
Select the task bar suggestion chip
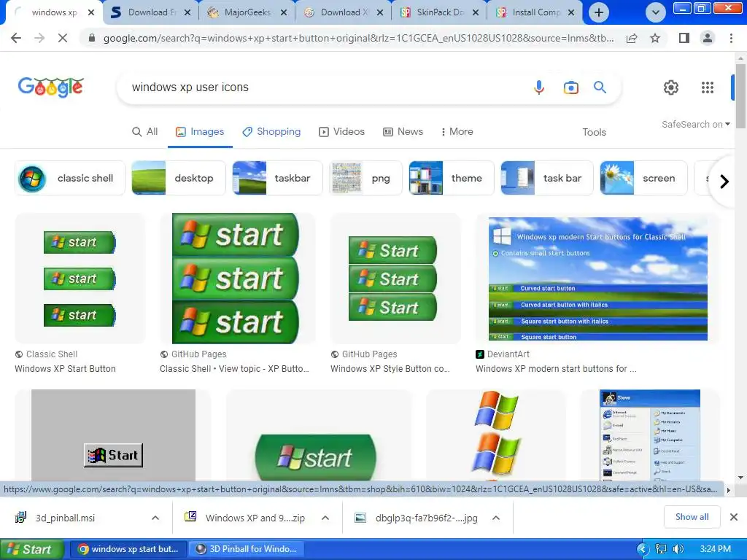547,178
